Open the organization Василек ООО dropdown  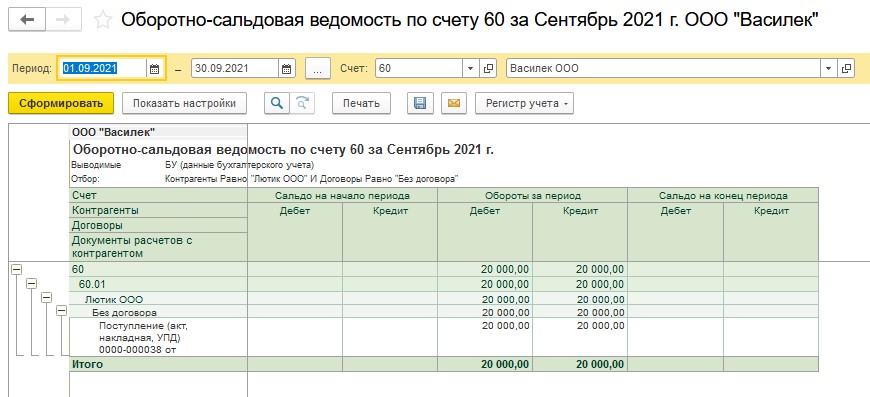click(x=829, y=69)
